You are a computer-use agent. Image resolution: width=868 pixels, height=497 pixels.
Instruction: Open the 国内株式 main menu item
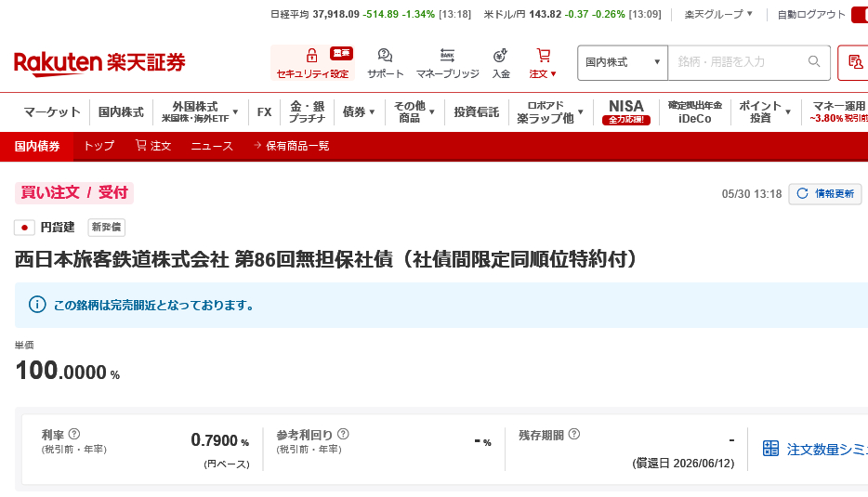(121, 112)
